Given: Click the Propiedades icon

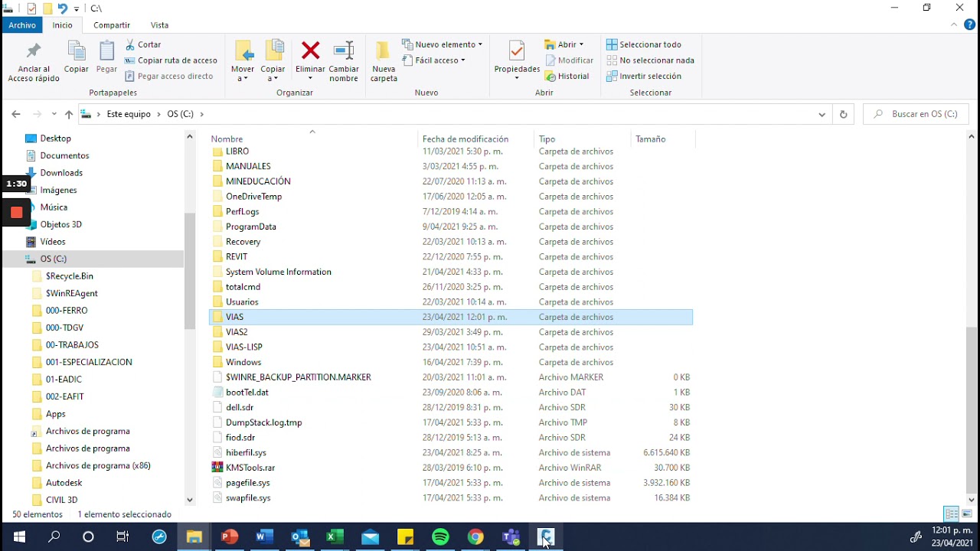Looking at the screenshot, I should point(517,51).
